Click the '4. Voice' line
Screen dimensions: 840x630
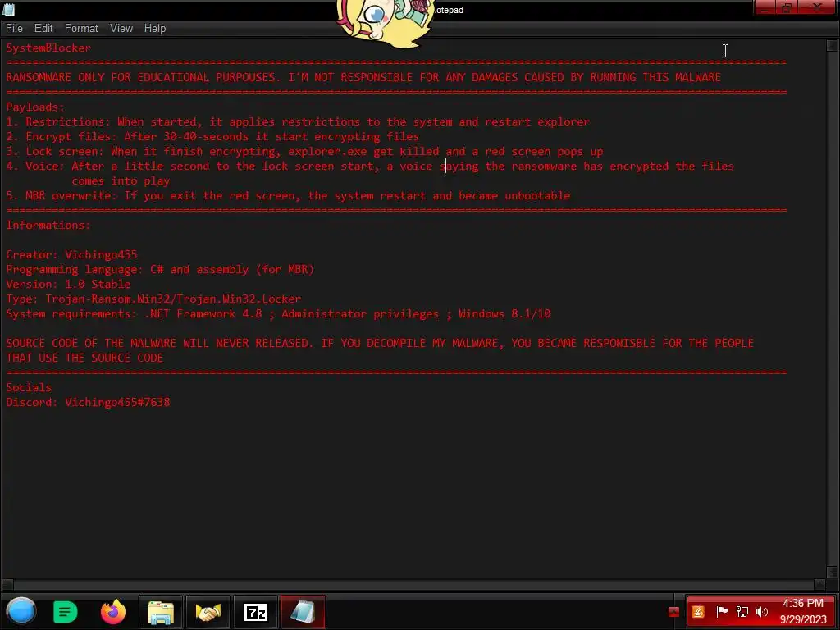(370, 166)
